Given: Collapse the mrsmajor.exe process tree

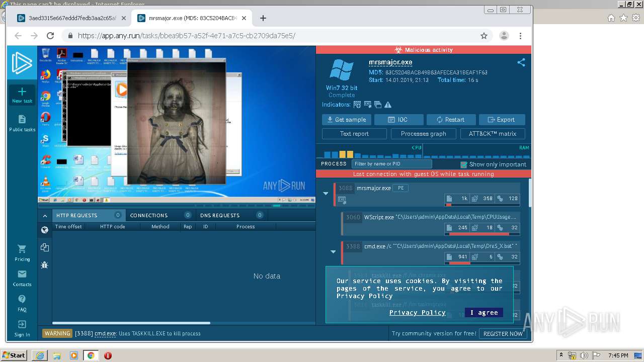Looking at the screenshot, I should click(x=326, y=194).
